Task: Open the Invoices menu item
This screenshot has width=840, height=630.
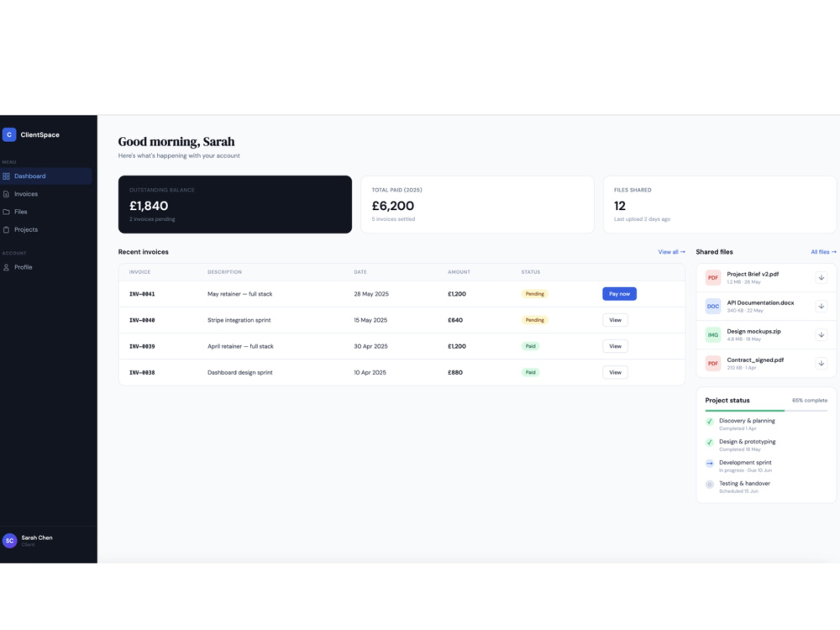Action: point(46,194)
